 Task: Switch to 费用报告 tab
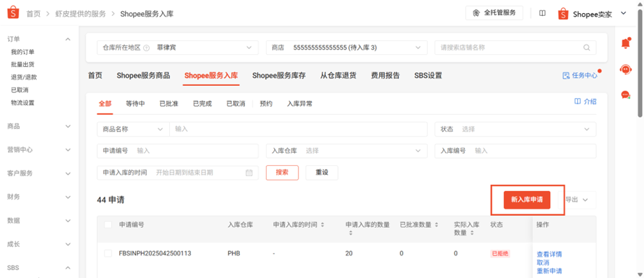[x=385, y=75]
